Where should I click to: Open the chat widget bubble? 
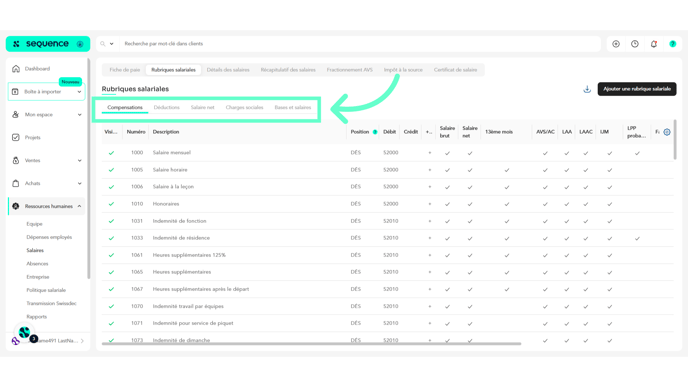pos(25,333)
